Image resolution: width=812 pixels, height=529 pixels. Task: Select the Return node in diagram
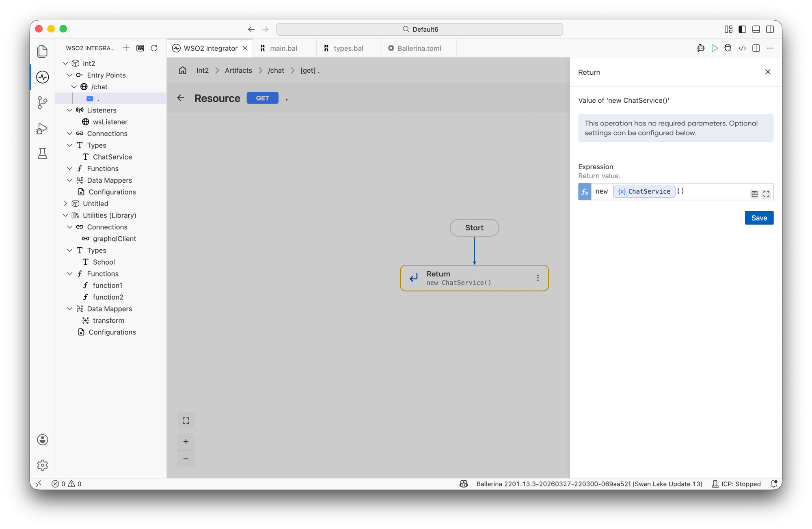tap(474, 278)
